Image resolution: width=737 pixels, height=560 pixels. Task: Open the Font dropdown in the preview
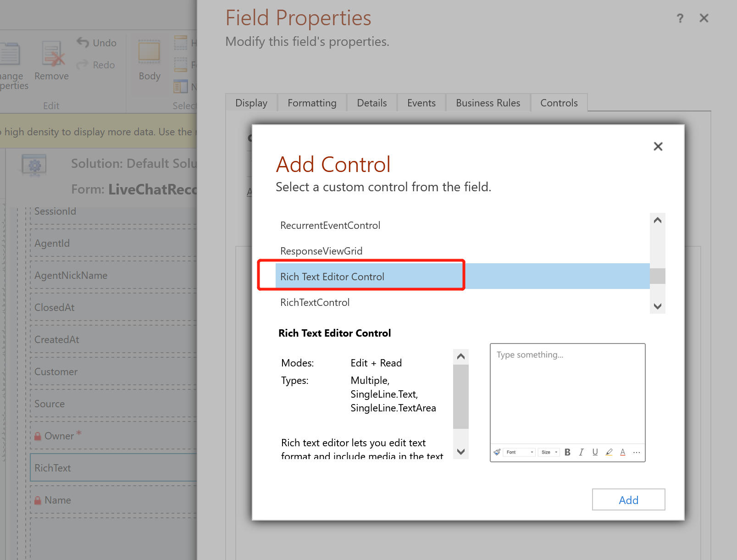(x=518, y=452)
